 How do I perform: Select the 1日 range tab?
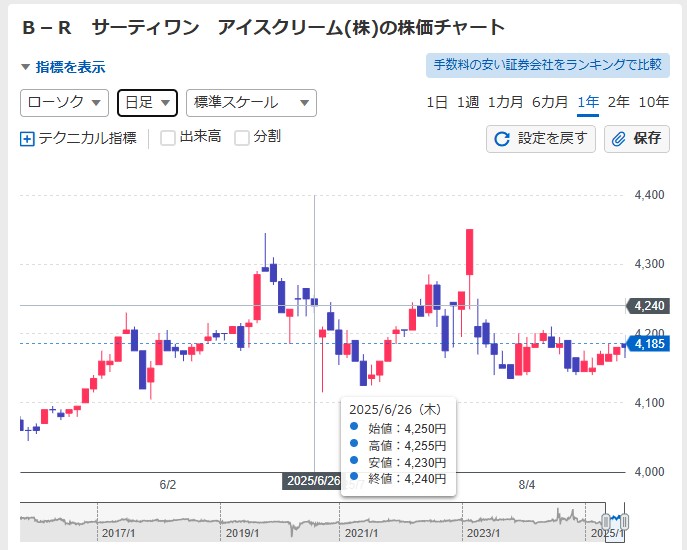click(x=437, y=102)
